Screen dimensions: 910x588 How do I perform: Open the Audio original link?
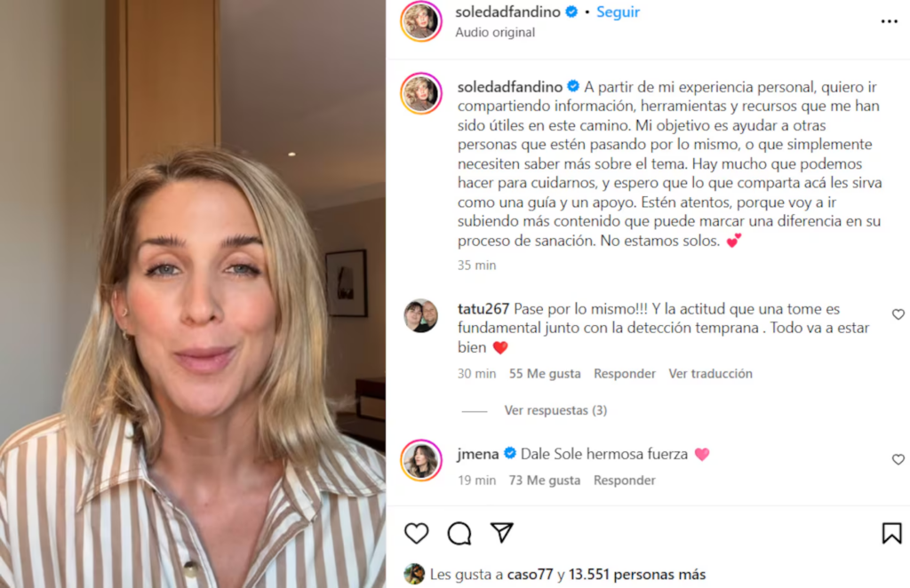click(x=495, y=33)
